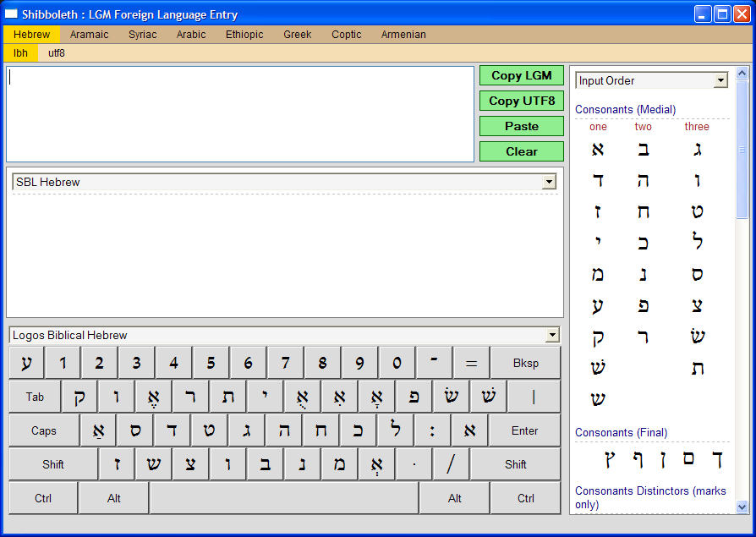Click the 5 key on the on-screen keyboard

coord(211,363)
